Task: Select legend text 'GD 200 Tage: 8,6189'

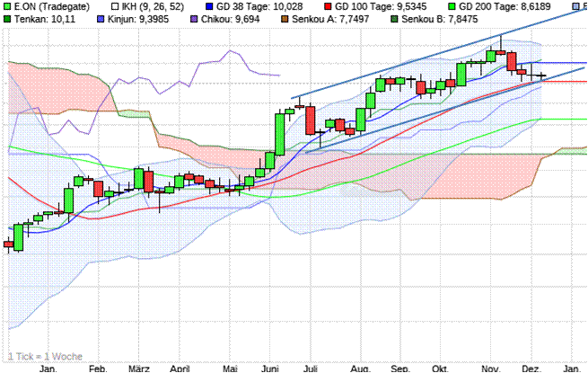Action: (505, 7)
